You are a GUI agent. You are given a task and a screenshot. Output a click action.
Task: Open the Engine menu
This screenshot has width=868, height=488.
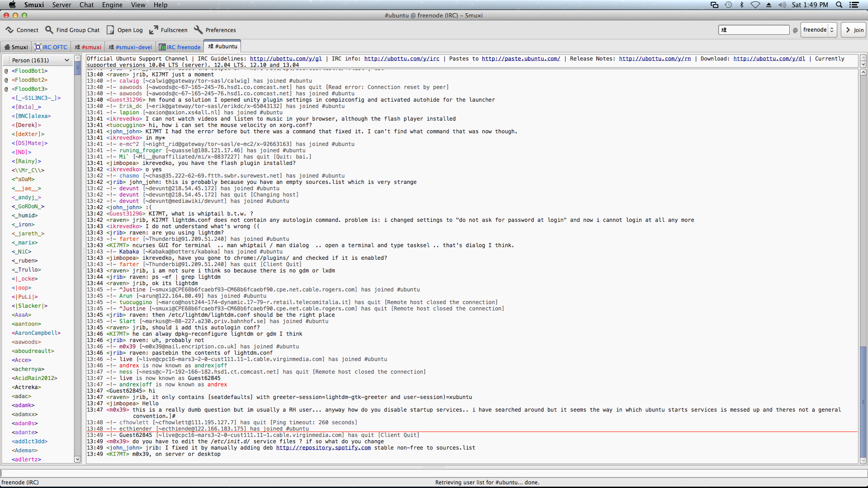[x=112, y=5]
